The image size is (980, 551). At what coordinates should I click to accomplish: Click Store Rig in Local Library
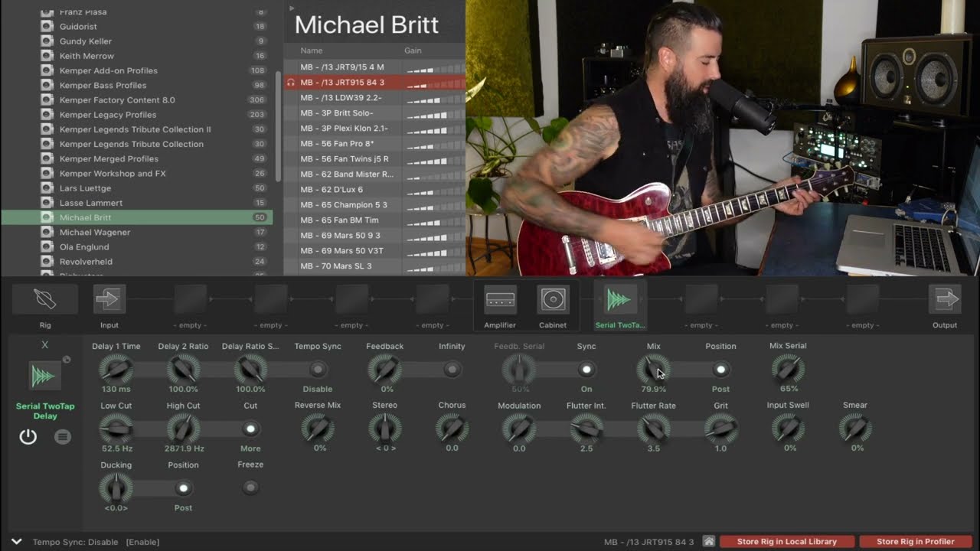pyautogui.click(x=786, y=541)
